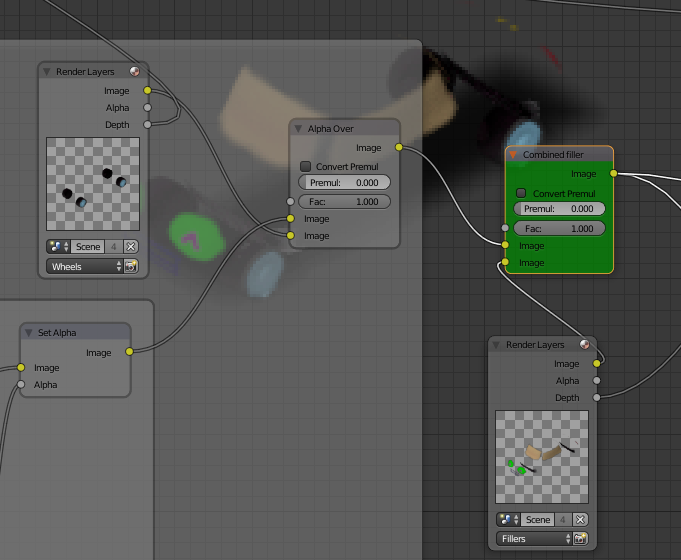
Task: Click Scene name field on Wheels node
Action: point(90,246)
